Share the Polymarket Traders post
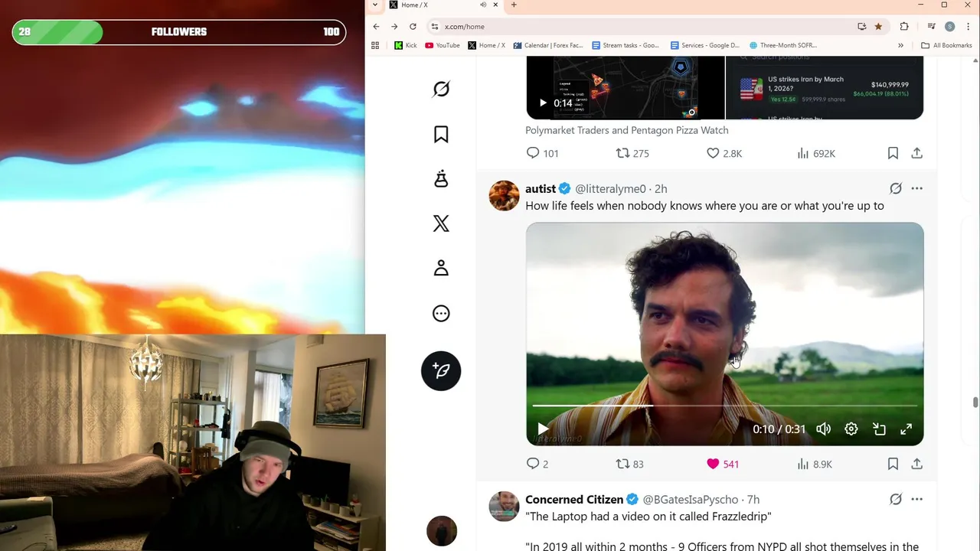This screenshot has width=980, height=551. pyautogui.click(x=916, y=153)
